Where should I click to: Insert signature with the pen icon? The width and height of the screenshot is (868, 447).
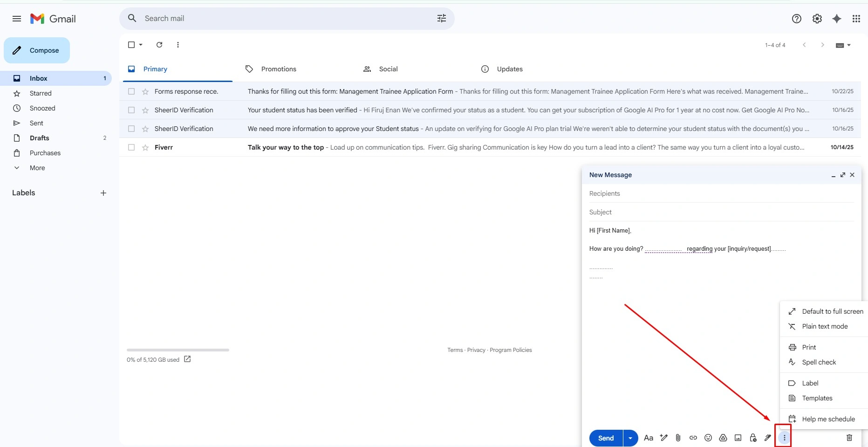[768, 438]
